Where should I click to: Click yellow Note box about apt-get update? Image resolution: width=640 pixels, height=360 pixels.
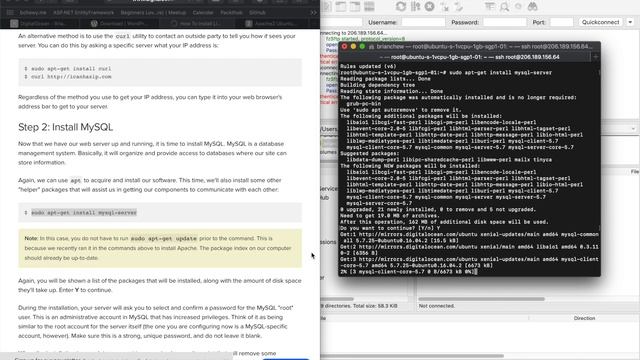[x=160, y=248]
